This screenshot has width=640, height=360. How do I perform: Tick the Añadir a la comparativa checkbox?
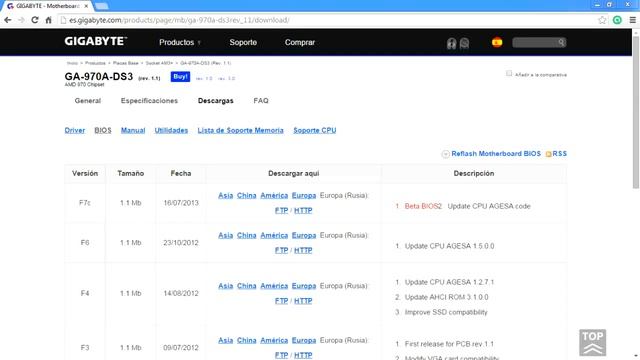pos(509,73)
